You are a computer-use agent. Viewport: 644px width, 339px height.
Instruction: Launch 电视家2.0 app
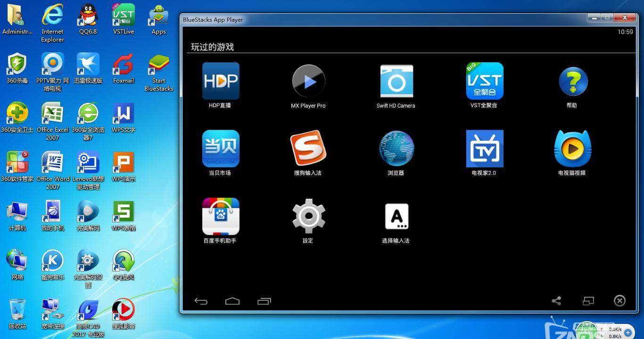point(484,149)
